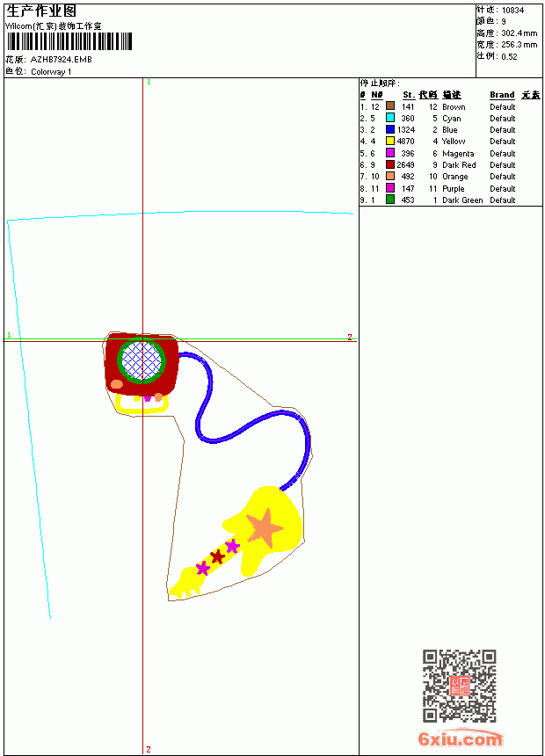Click the QR code image
Image resolution: width=545 pixels, height=756 pixels.
click(x=459, y=686)
